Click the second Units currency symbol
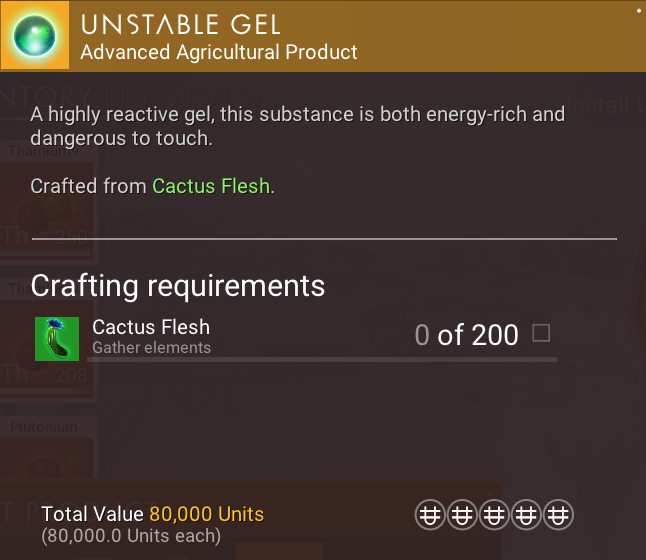 pos(462,516)
